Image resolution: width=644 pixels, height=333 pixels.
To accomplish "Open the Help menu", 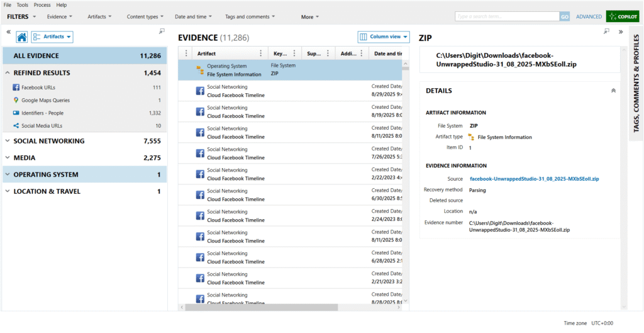I will coord(62,5).
